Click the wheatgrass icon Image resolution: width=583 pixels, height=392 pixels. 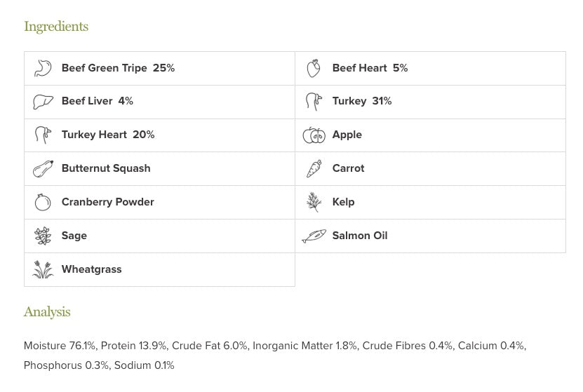coord(43,270)
